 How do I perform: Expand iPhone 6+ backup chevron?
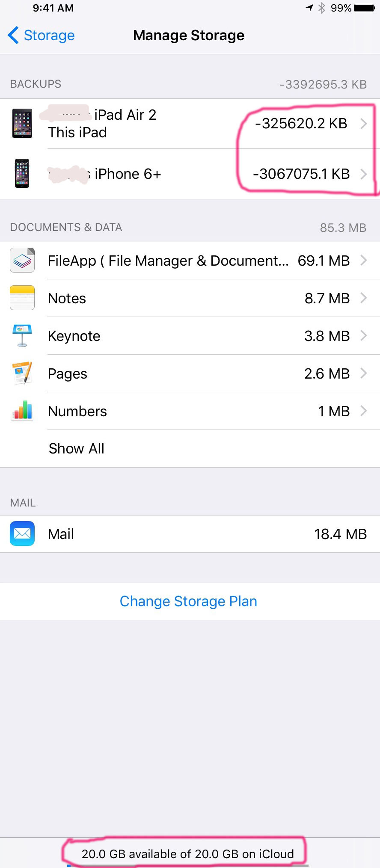363,174
